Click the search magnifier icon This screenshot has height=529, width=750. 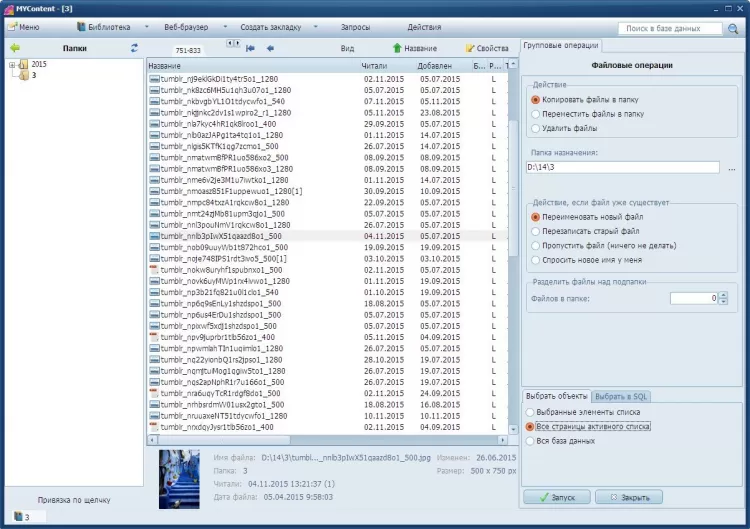(733, 29)
